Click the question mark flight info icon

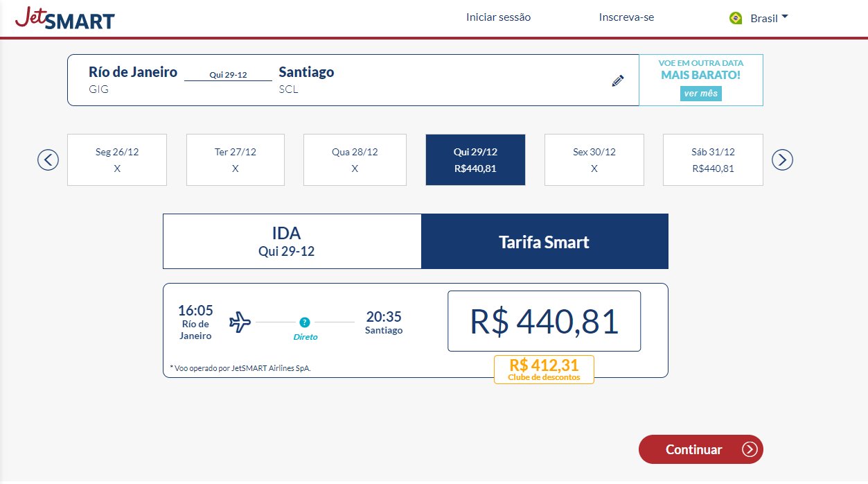[305, 322]
